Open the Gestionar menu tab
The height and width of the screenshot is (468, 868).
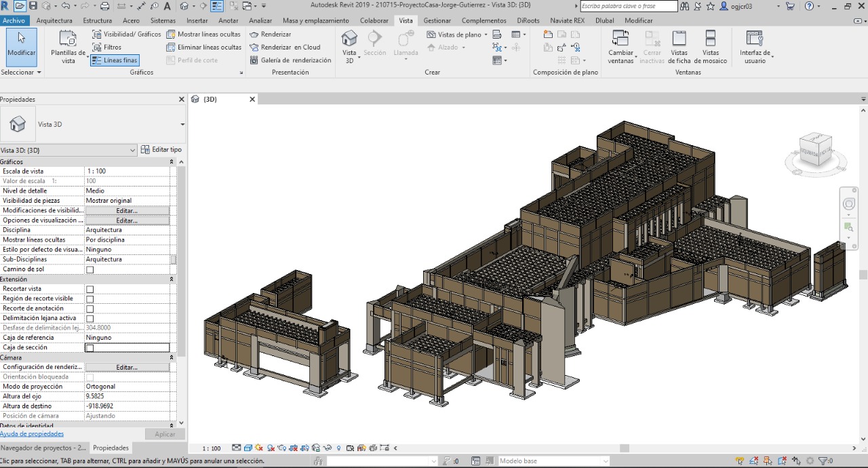pos(437,20)
